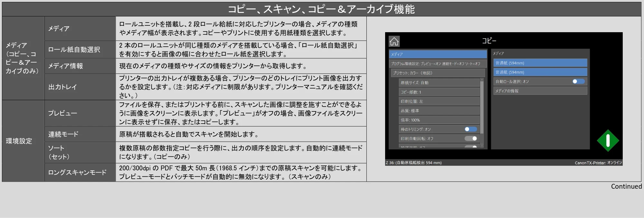Toggle the 枠のトリミング switch
This screenshot has height=218, width=644.
[x=471, y=129]
